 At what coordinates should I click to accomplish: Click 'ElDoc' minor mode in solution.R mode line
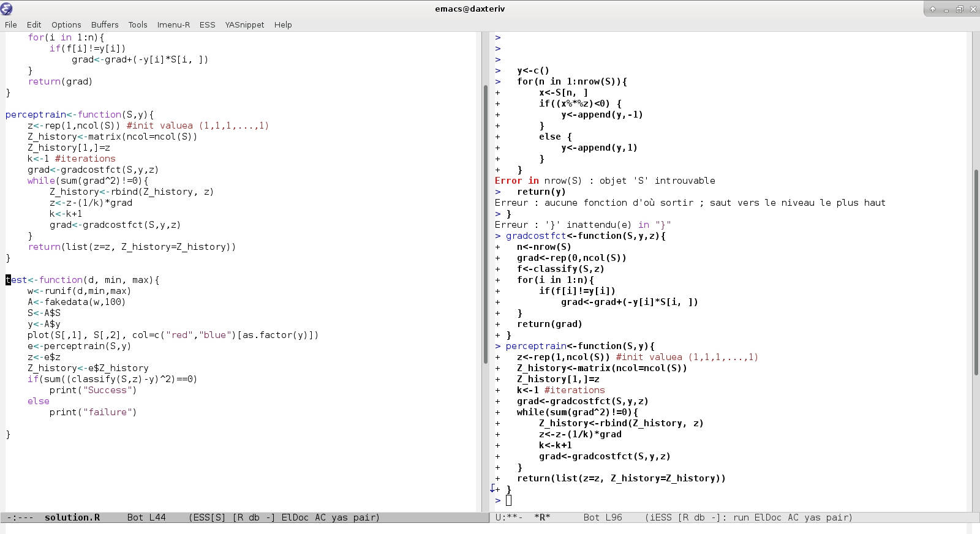point(295,517)
